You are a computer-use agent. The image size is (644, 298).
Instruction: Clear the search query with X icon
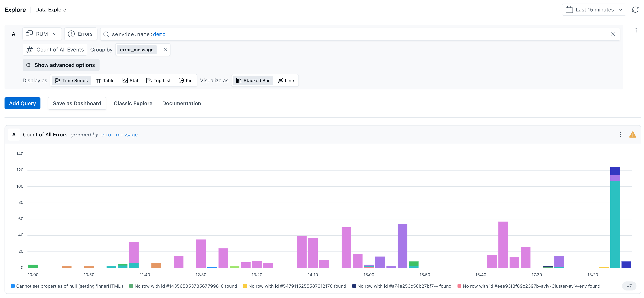pyautogui.click(x=613, y=34)
